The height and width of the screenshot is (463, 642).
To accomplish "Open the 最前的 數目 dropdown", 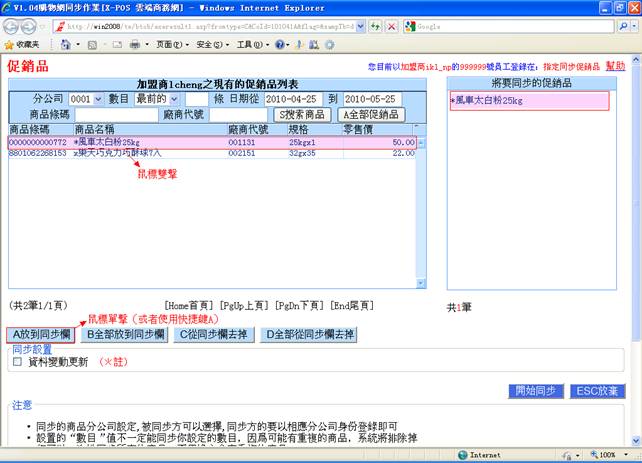I will 157,100.
